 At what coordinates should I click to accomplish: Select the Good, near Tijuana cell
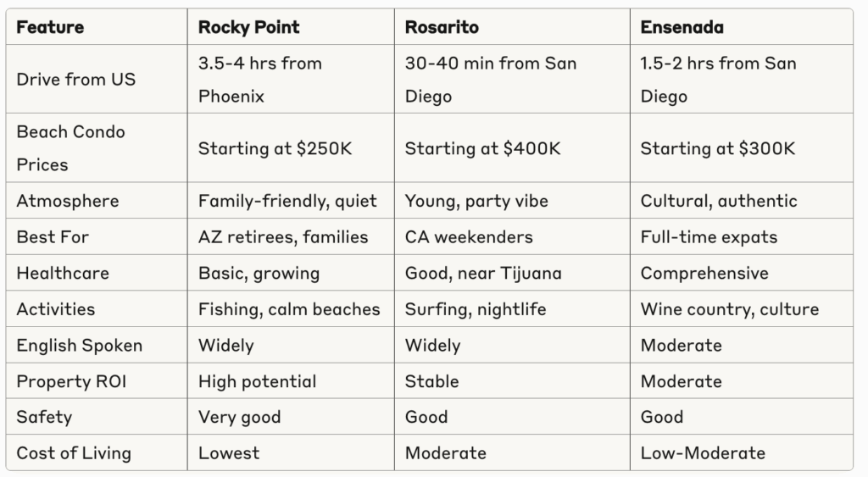[x=483, y=273]
